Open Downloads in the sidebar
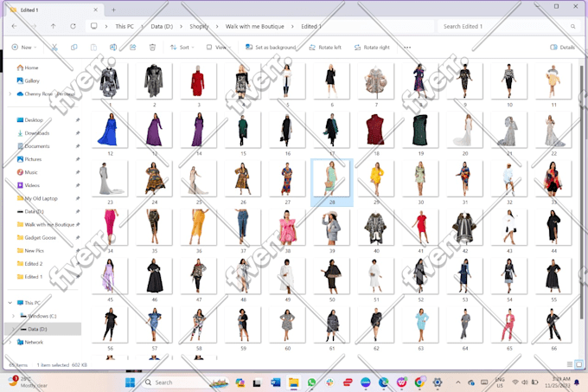 tap(36, 132)
